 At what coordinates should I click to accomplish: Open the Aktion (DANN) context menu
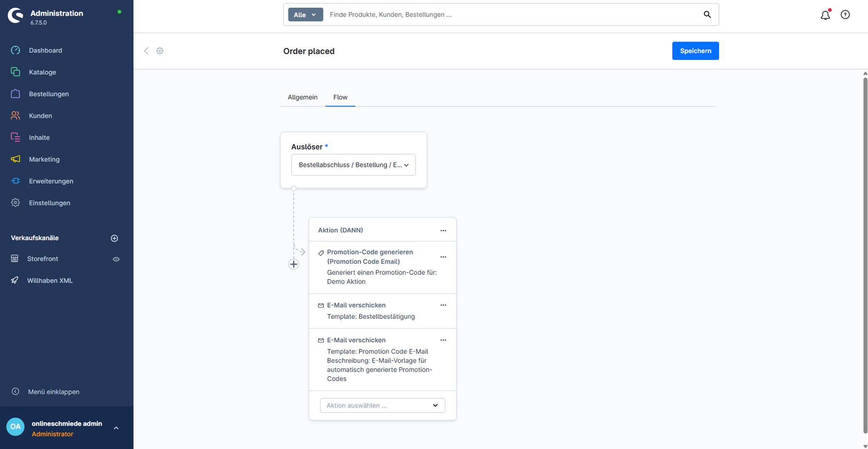[x=443, y=230]
